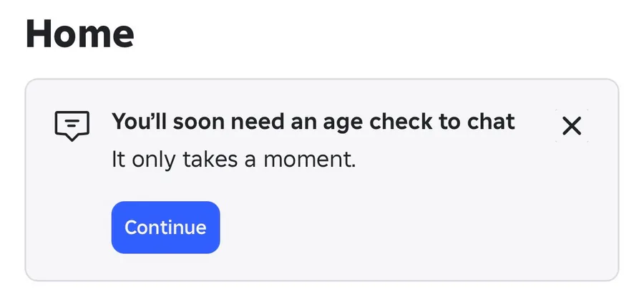Hide the chat age check notification
Image resolution: width=644 pixels, height=292 pixels.
(x=572, y=127)
